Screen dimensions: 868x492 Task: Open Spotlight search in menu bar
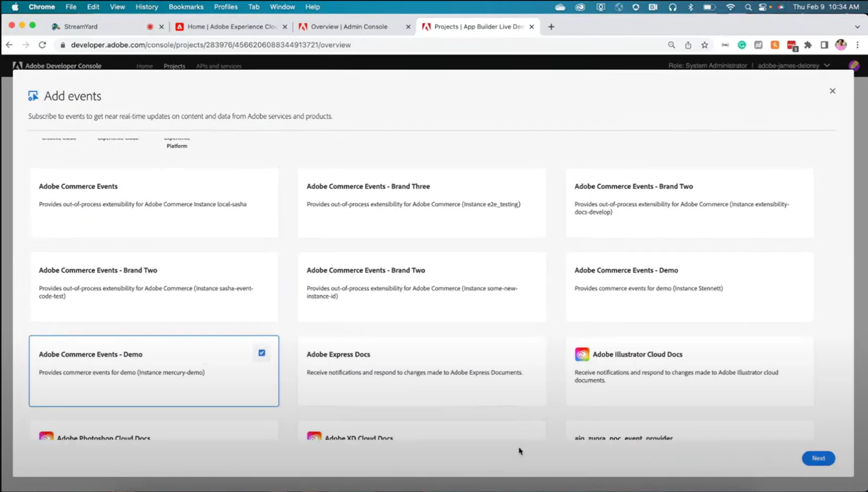coord(748,7)
